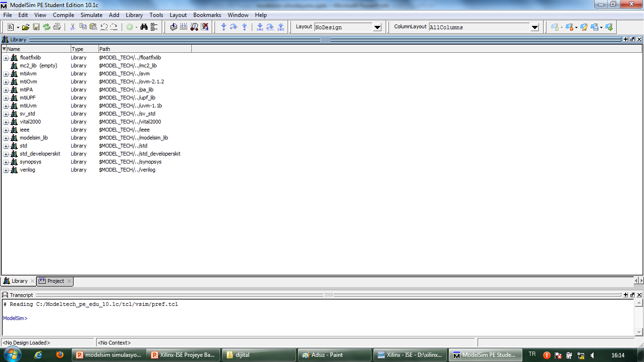Switch to the Project tab
The width and height of the screenshot is (644, 362).
click(55, 281)
